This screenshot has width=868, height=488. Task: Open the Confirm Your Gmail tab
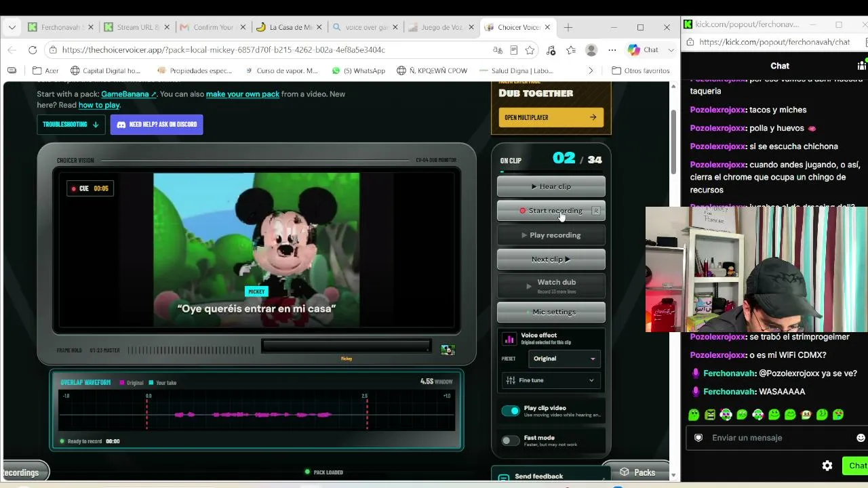point(214,27)
